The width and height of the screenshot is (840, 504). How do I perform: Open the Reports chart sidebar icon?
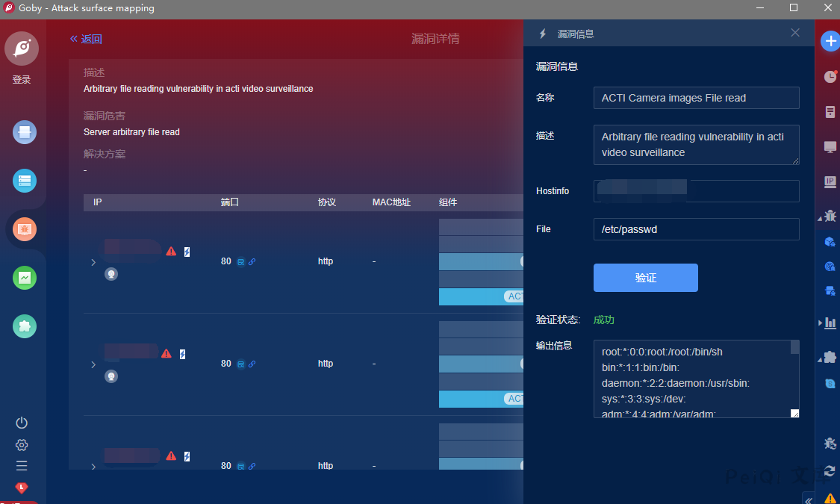pos(25,278)
